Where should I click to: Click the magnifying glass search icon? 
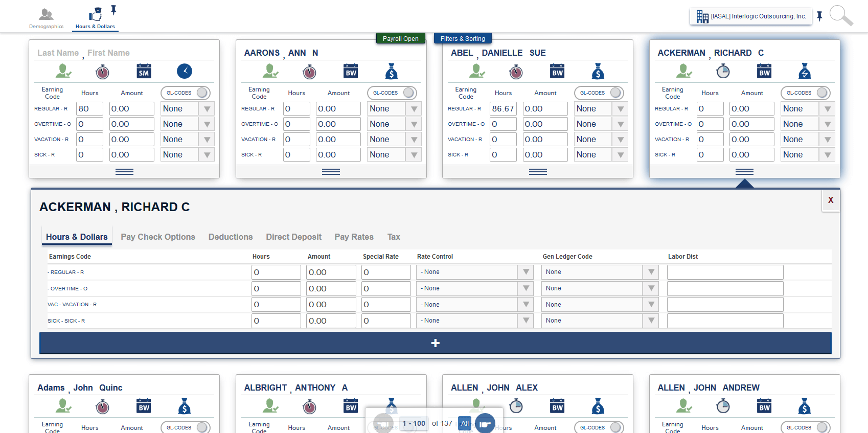tap(841, 15)
